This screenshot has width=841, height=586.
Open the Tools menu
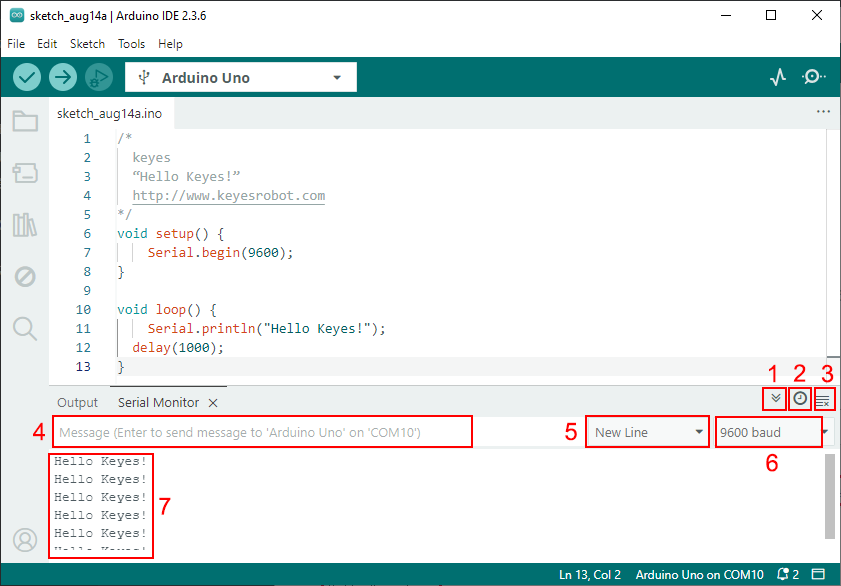click(131, 44)
